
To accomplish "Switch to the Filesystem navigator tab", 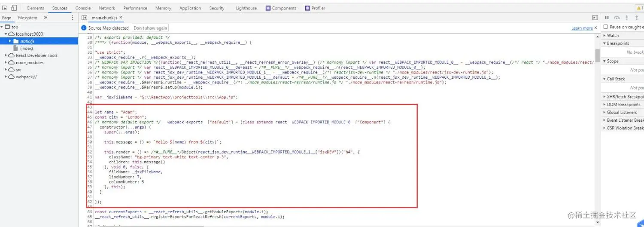I will (x=27, y=18).
